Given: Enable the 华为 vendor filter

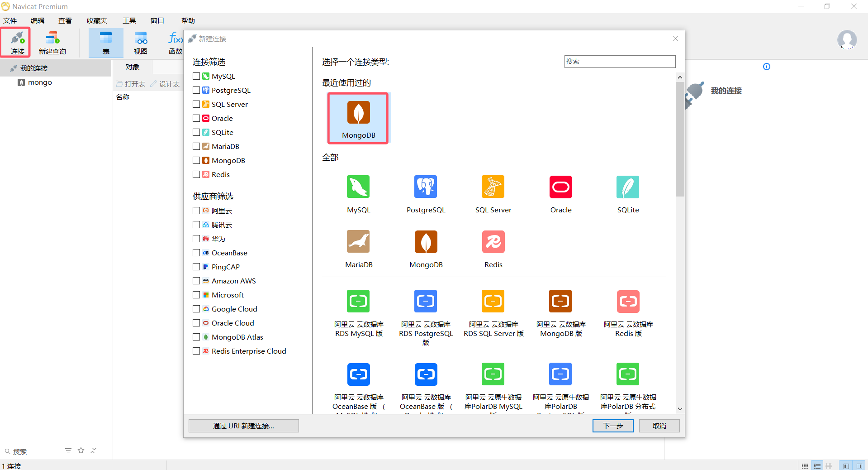Looking at the screenshot, I should (x=196, y=239).
